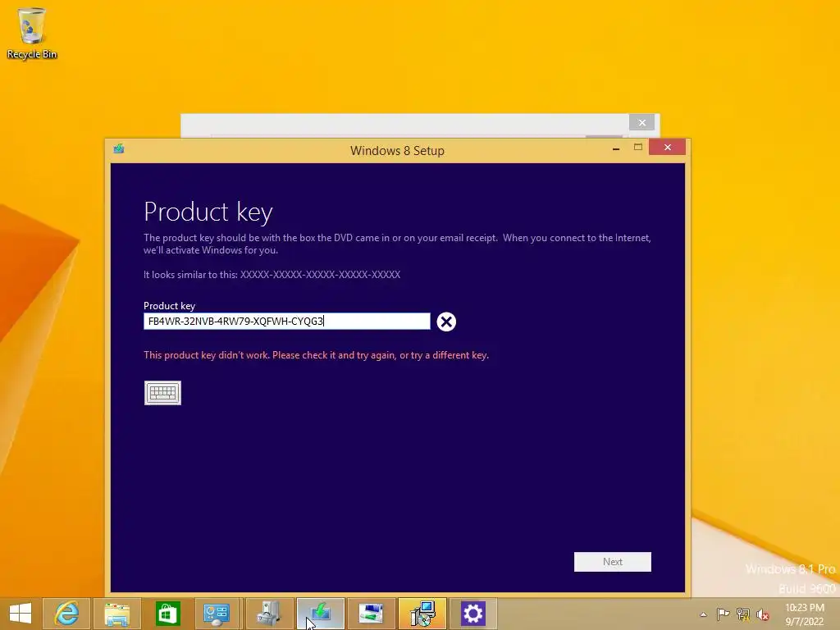Click the 'Product key' heading
Screen dimensions: 840x630
pos(208,212)
